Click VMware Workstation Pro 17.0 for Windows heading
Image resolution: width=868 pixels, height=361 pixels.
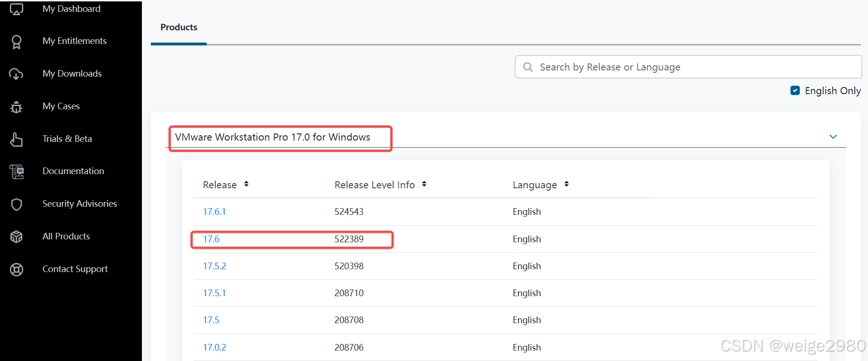(x=272, y=137)
